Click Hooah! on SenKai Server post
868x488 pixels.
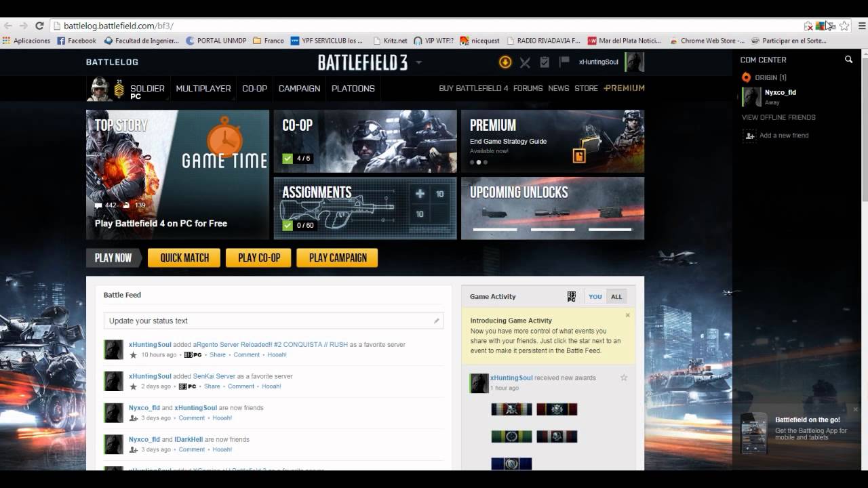click(x=271, y=386)
